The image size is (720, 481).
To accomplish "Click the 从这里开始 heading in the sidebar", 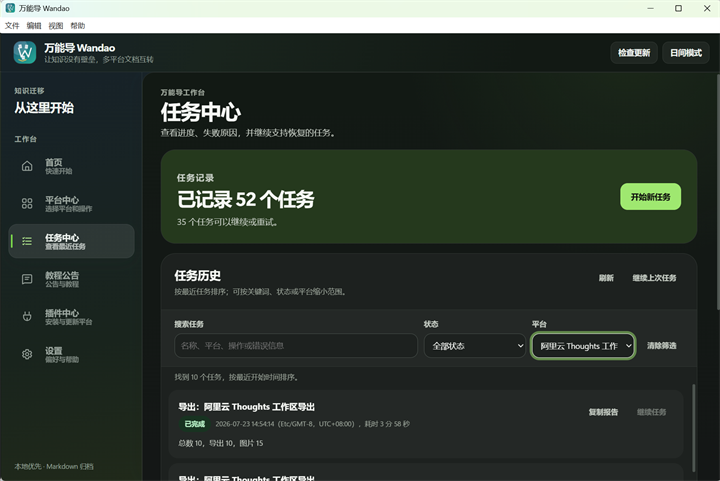I will tap(44, 108).
